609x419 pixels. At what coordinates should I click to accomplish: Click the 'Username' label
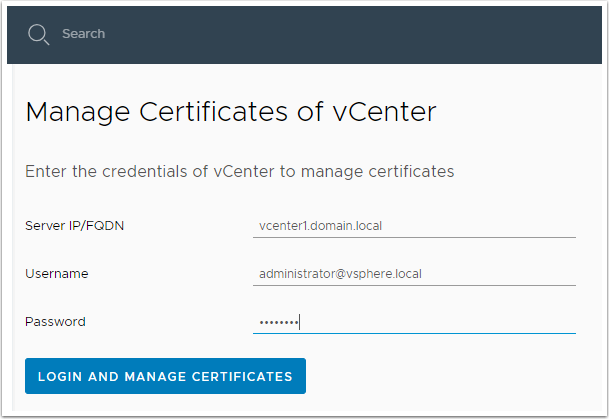coord(57,274)
